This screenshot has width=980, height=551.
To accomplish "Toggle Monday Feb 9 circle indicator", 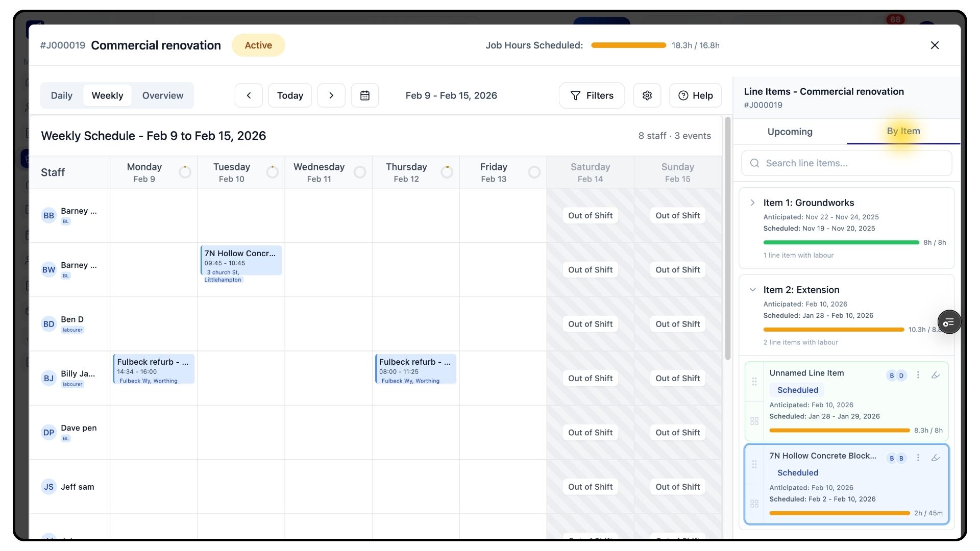I will point(185,172).
